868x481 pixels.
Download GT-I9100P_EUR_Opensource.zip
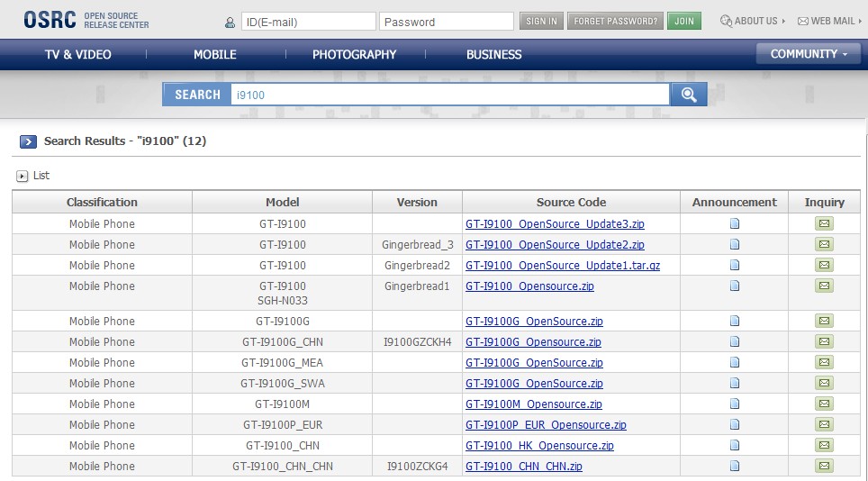point(546,425)
